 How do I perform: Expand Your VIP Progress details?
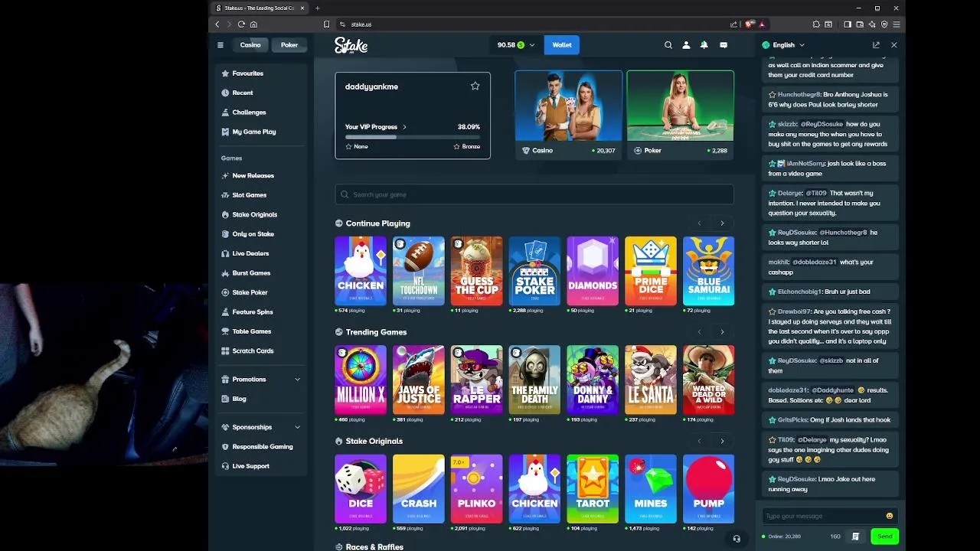[x=376, y=127]
